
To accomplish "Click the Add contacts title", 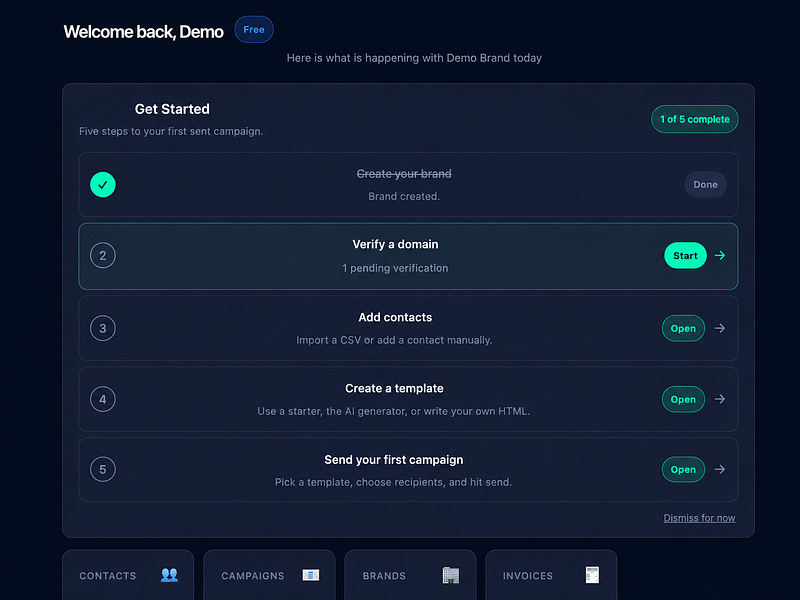I will 395,317.
